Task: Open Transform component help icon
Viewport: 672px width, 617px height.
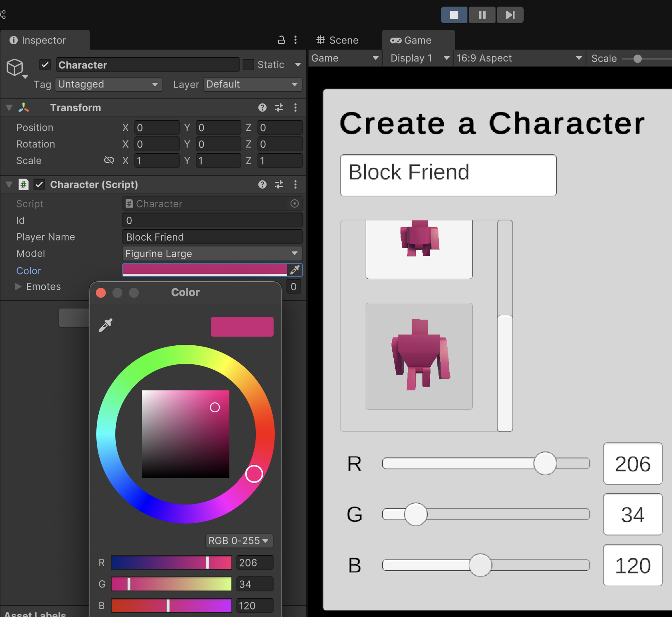Action: [x=262, y=108]
